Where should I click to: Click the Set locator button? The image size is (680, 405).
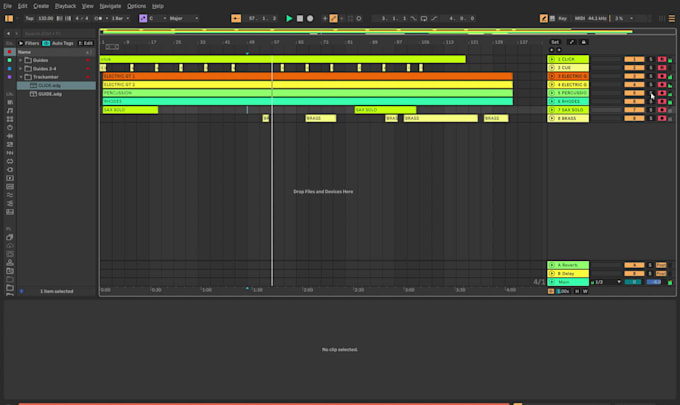point(555,42)
